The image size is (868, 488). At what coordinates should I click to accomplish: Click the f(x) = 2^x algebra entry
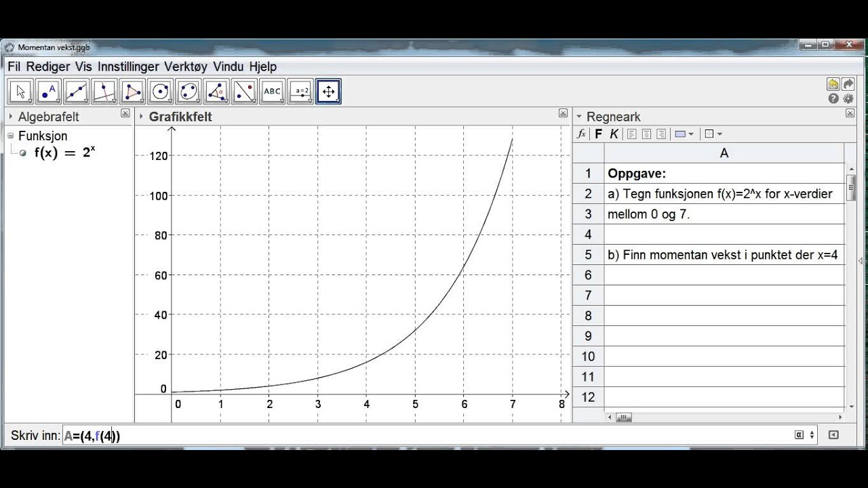click(x=64, y=152)
